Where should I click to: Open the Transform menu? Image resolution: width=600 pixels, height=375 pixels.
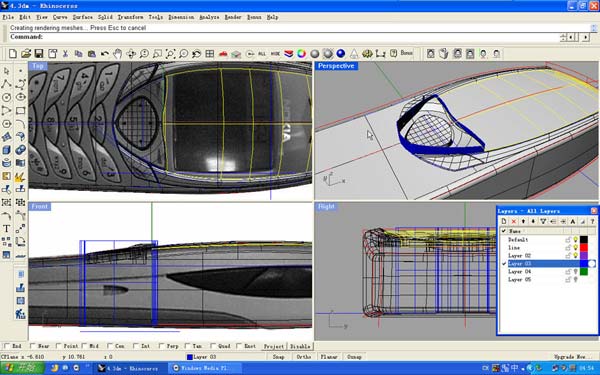coord(130,17)
